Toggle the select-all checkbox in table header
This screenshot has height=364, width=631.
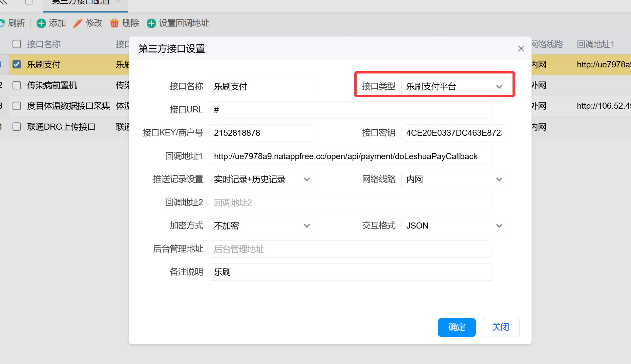17,44
